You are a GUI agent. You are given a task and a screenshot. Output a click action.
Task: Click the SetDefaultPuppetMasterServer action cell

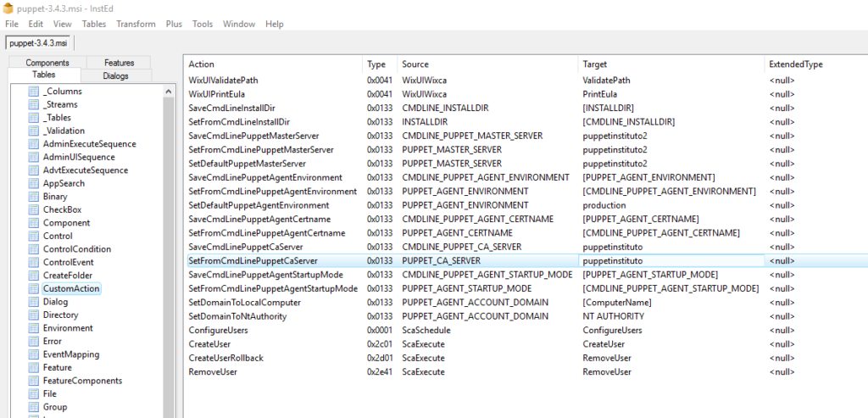tap(247, 164)
